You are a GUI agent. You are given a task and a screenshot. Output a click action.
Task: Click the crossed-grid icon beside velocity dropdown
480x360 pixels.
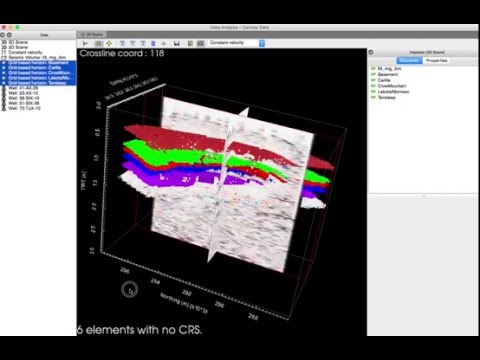click(x=200, y=43)
